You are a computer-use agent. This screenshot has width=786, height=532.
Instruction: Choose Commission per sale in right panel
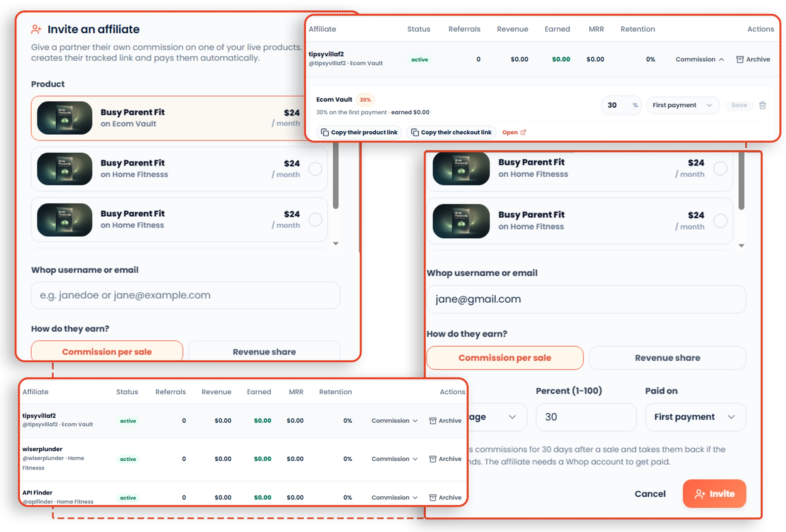click(x=505, y=358)
